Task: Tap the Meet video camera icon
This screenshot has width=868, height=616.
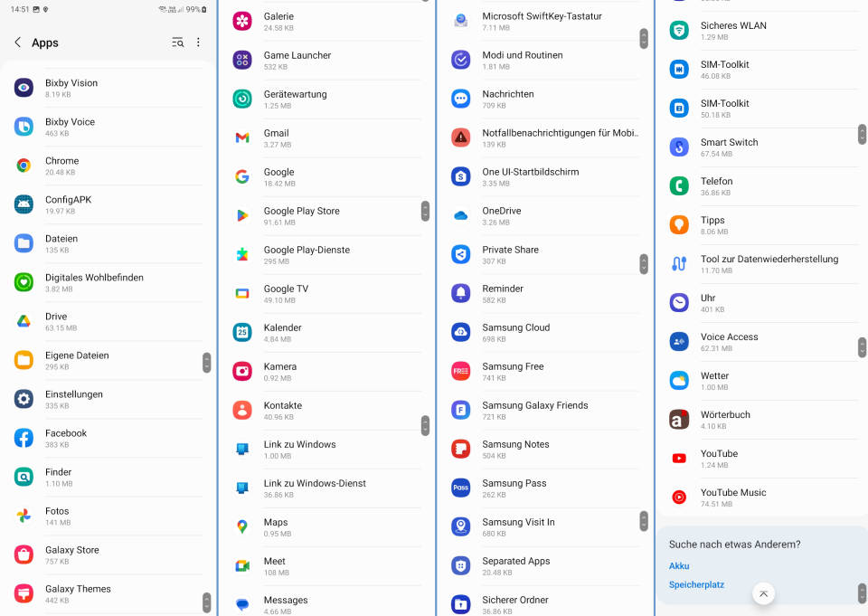Action: (x=242, y=565)
